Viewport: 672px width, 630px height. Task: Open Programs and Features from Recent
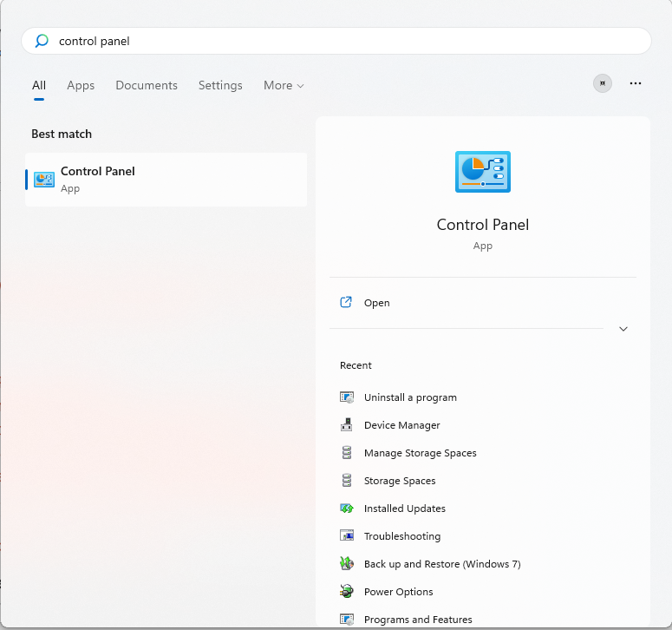coord(418,620)
